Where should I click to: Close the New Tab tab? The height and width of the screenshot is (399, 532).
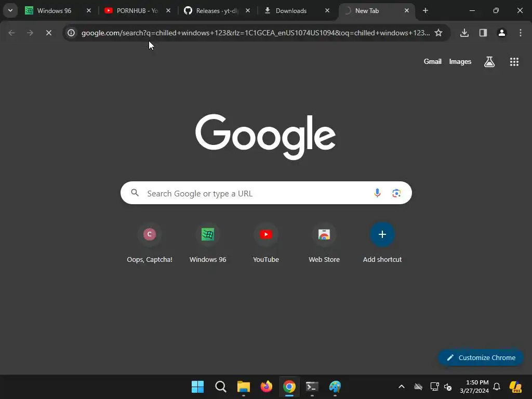(407, 10)
